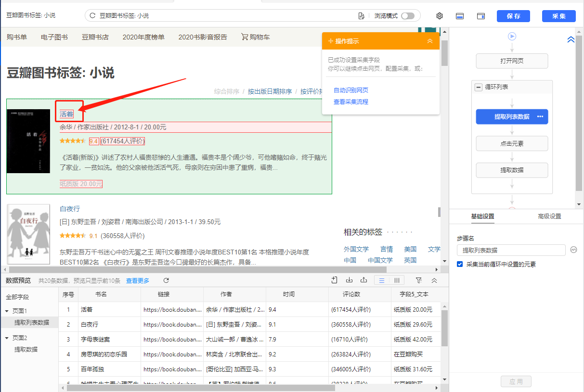The height and width of the screenshot is (392, 584).
Task: Click the 查看采集流程 link
Action: click(351, 102)
